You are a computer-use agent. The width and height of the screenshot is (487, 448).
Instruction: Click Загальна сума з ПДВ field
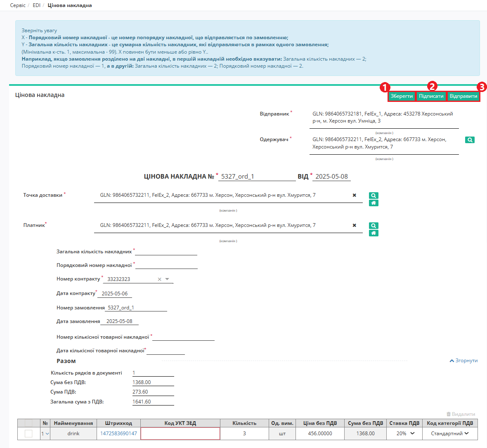pos(153,402)
